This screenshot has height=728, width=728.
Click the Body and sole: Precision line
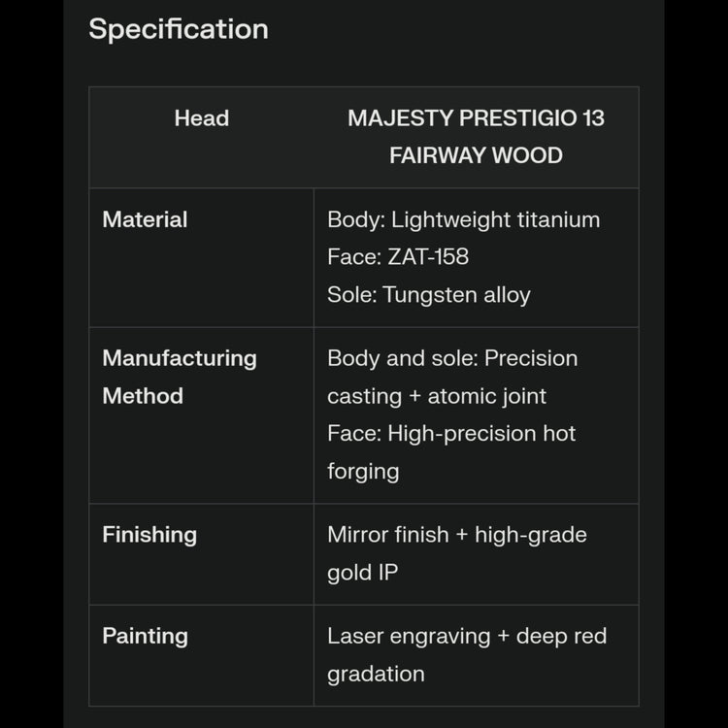pos(452,358)
